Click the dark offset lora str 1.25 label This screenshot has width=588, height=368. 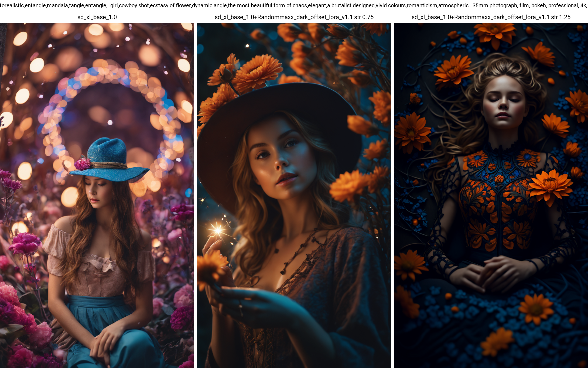491,17
